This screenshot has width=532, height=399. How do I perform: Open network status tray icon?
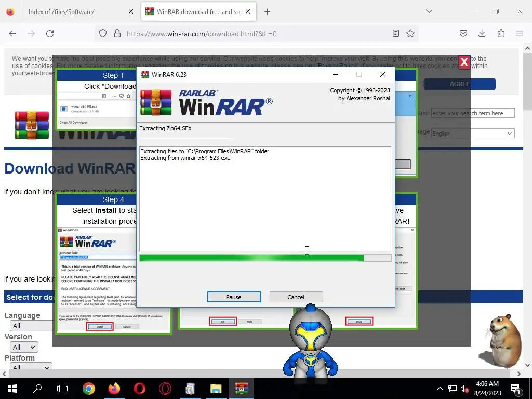coord(453,389)
